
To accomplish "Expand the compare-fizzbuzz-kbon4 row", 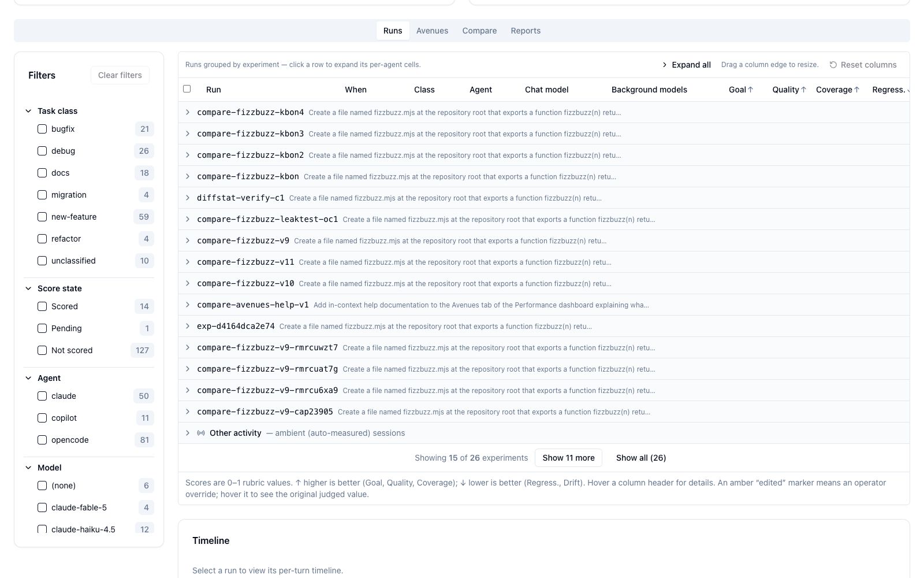I will (x=188, y=112).
